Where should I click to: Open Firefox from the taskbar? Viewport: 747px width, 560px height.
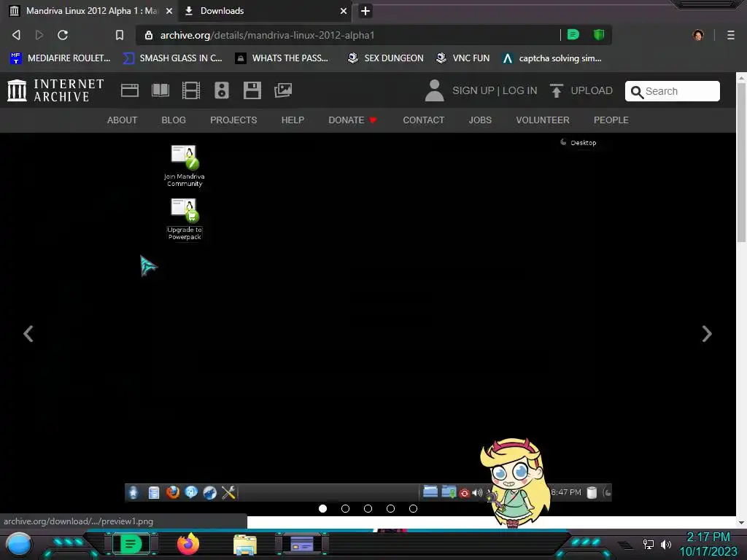(188, 544)
